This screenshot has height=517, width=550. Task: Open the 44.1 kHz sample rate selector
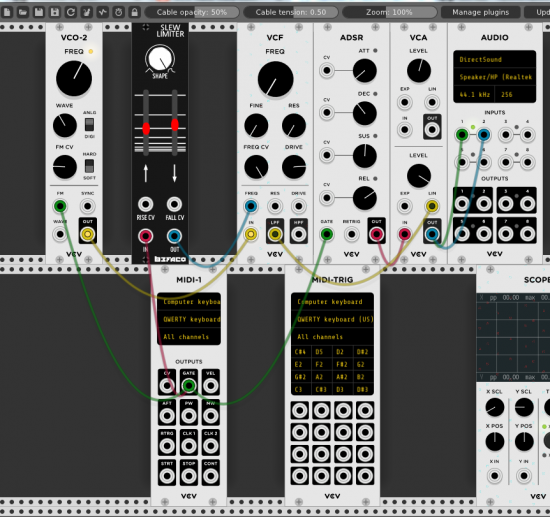point(474,94)
